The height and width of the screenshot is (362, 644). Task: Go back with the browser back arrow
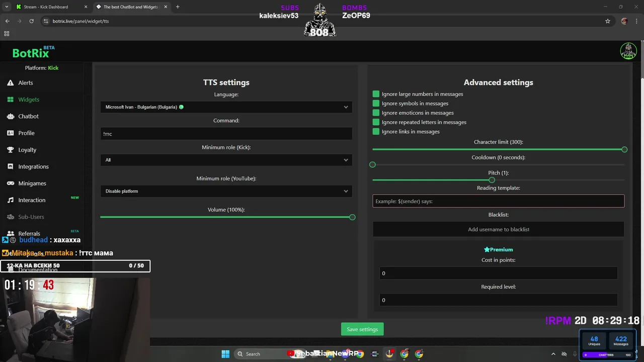(x=7, y=21)
